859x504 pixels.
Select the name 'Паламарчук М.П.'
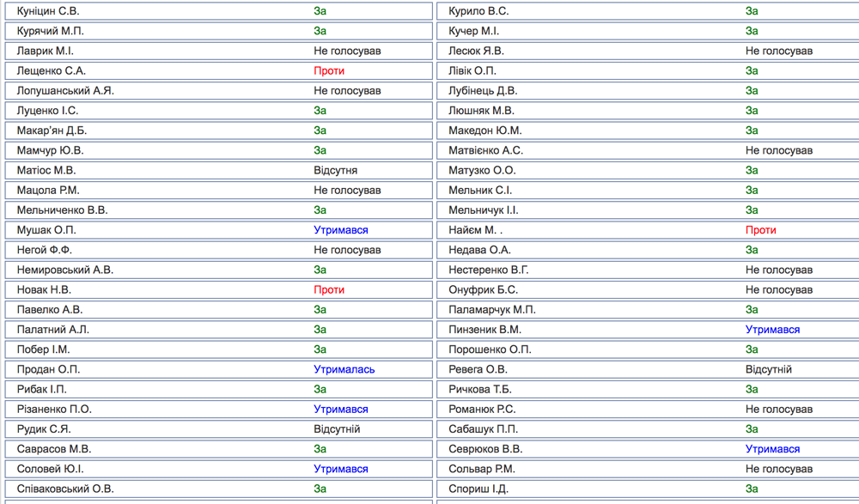492,309
